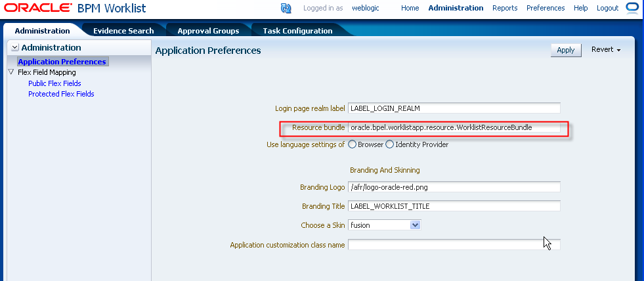Open the Help link
644x281 pixels.
pyautogui.click(x=581, y=8)
